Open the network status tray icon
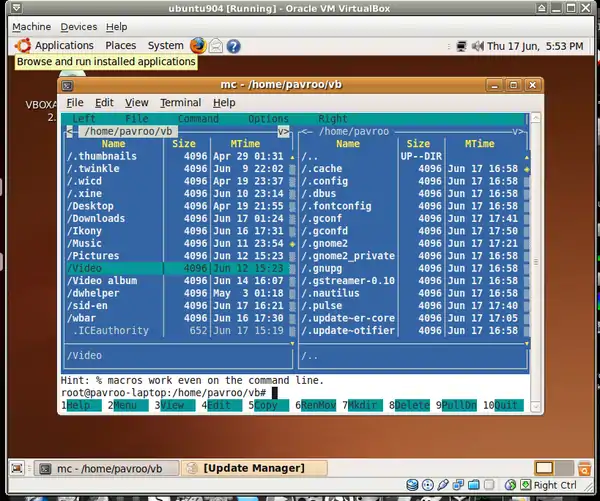This screenshot has width=600, height=501. coord(461,45)
